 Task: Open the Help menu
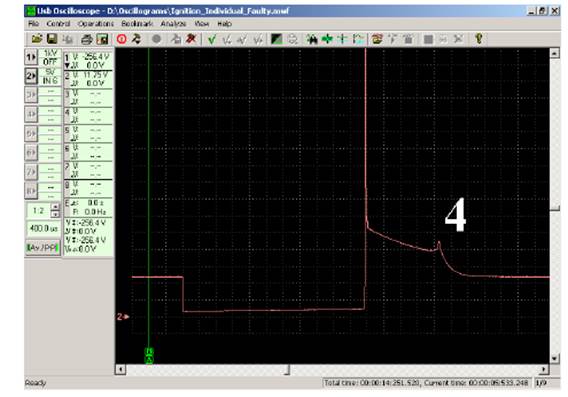click(x=225, y=24)
